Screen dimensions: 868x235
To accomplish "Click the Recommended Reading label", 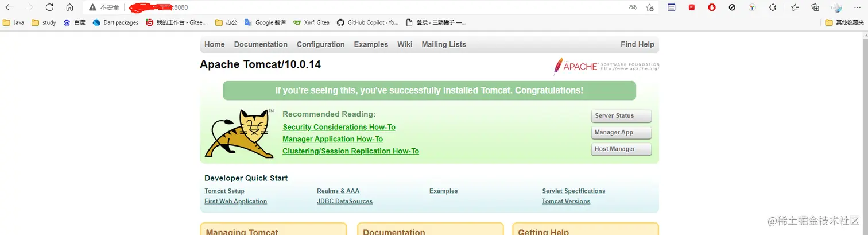I will click(329, 114).
